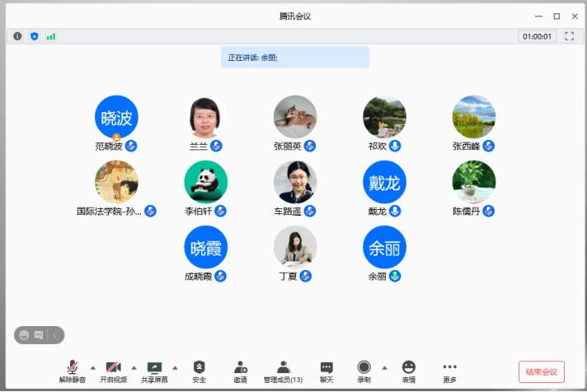Click the 戴龙 name label
The image size is (587, 392).
[x=377, y=212]
